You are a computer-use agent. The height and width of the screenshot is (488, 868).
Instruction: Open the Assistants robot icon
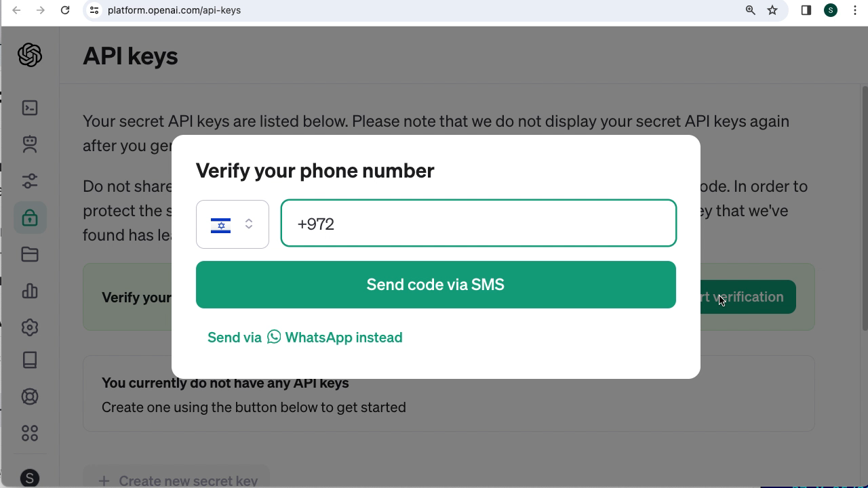pyautogui.click(x=30, y=144)
